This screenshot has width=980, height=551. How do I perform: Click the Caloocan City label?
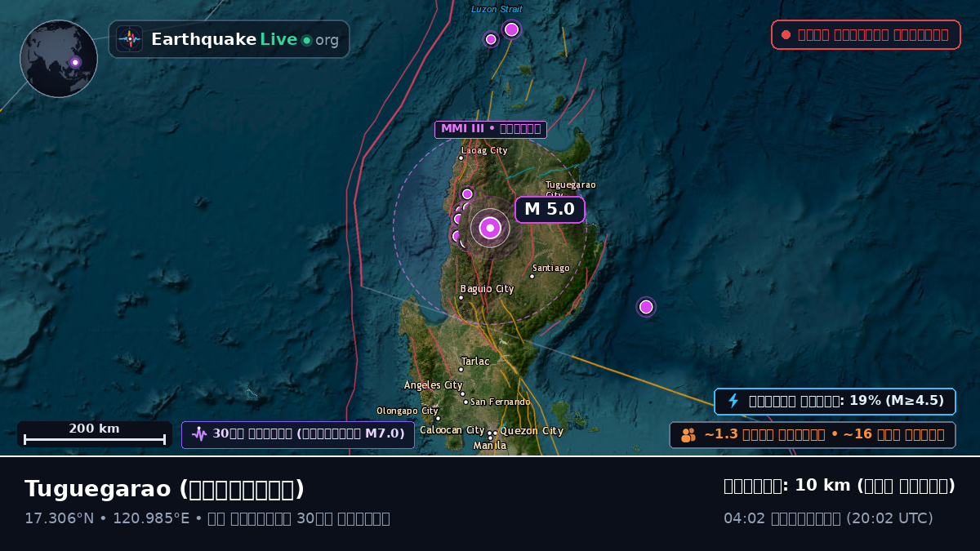(452, 430)
